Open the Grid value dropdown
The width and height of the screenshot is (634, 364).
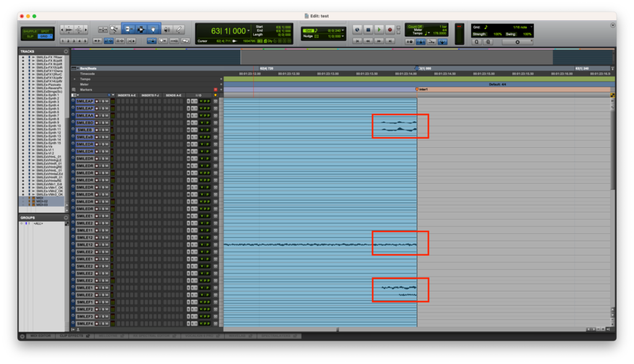(x=343, y=30)
